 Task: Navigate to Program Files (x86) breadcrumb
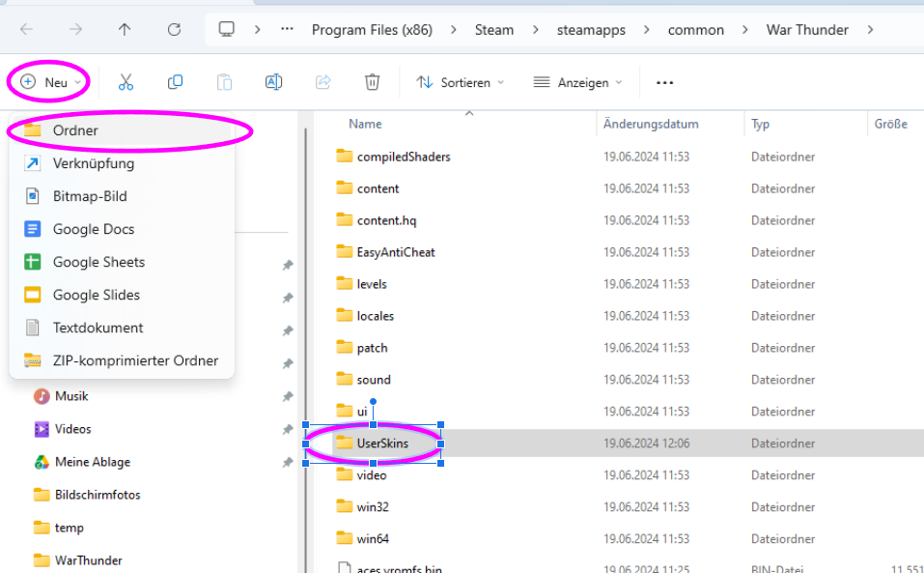372,30
